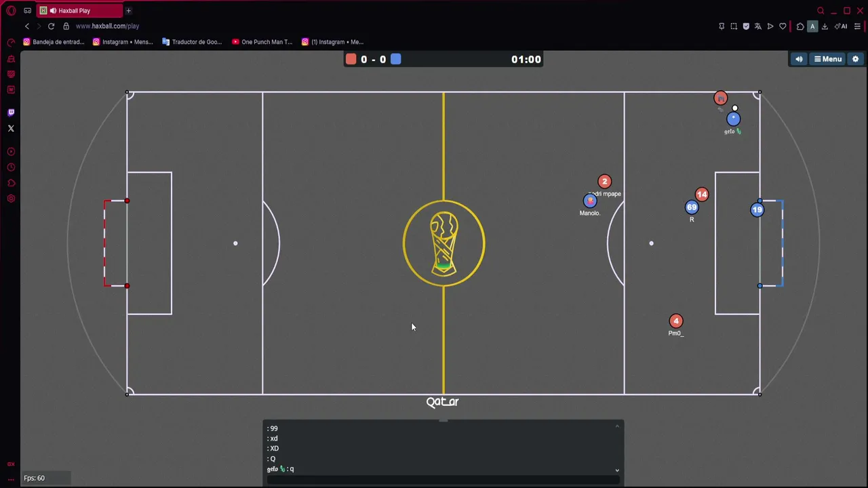Open the striped shield sidebar icon
The width and height of the screenshot is (868, 488).
click(x=11, y=75)
